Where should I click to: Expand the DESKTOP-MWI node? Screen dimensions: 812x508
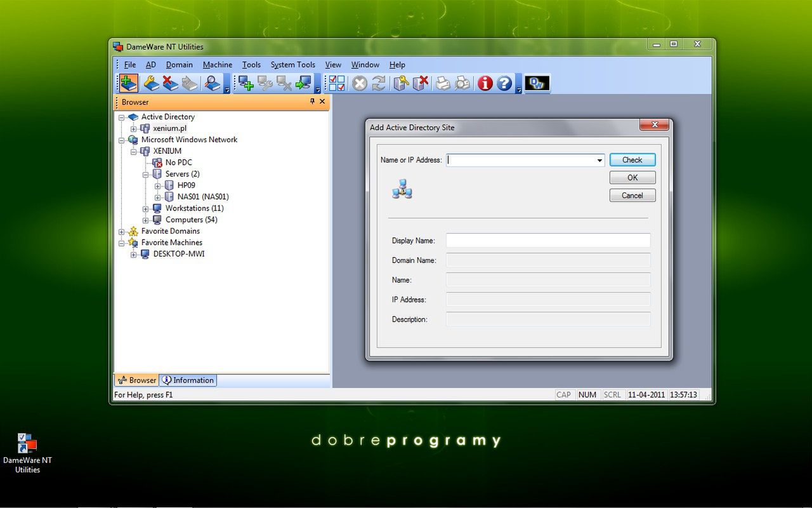[134, 254]
